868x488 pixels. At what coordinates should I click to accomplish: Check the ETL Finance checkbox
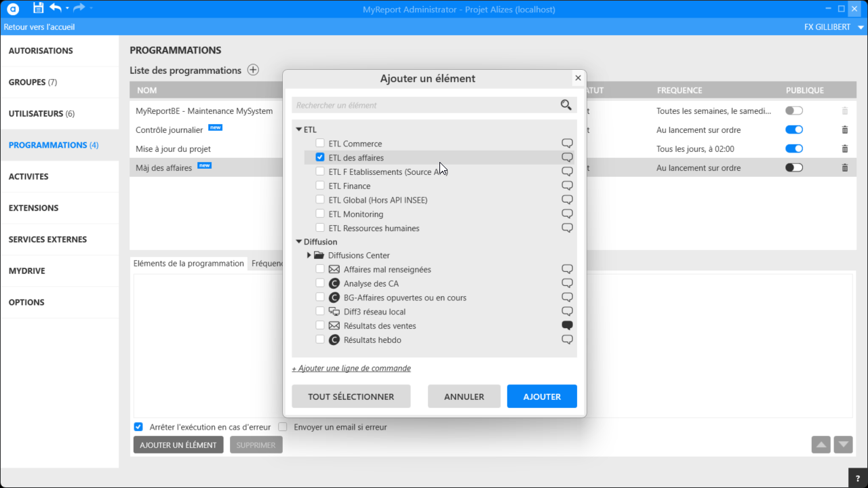[320, 186]
